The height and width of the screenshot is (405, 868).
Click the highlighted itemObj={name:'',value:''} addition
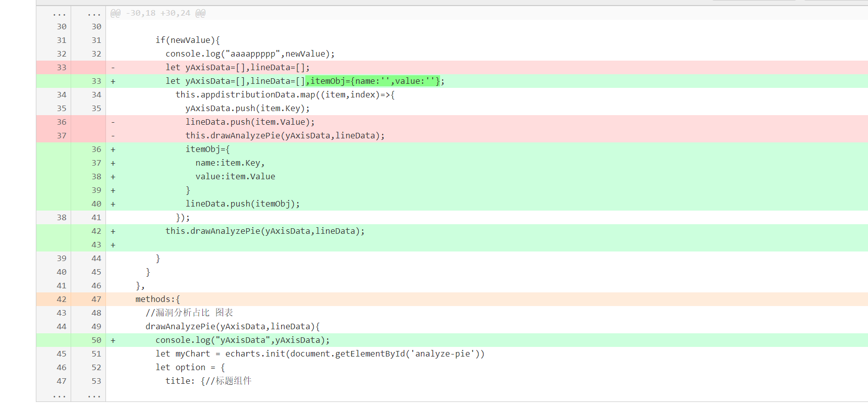(x=373, y=81)
